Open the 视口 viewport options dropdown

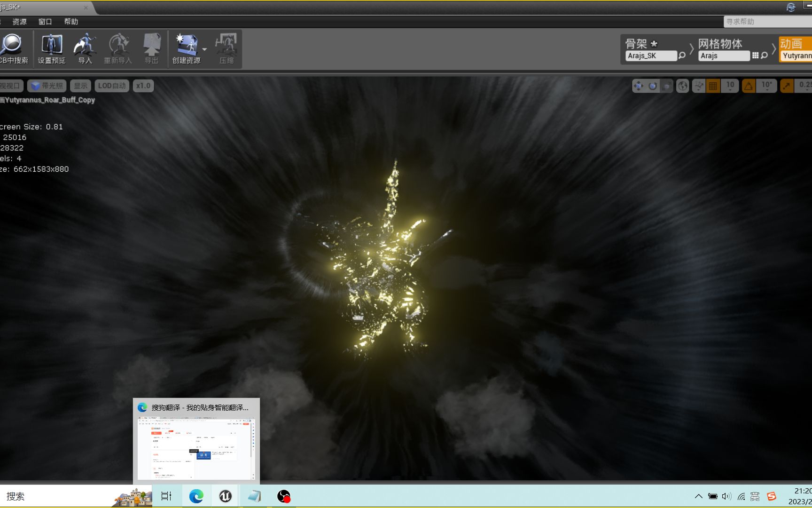[10, 86]
